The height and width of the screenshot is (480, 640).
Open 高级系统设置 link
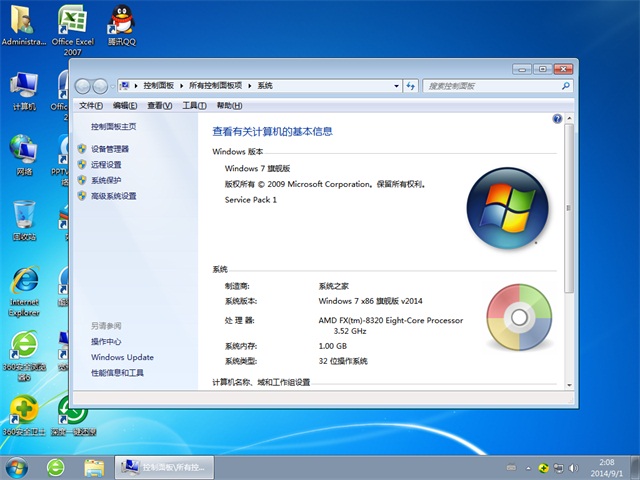[x=113, y=196]
